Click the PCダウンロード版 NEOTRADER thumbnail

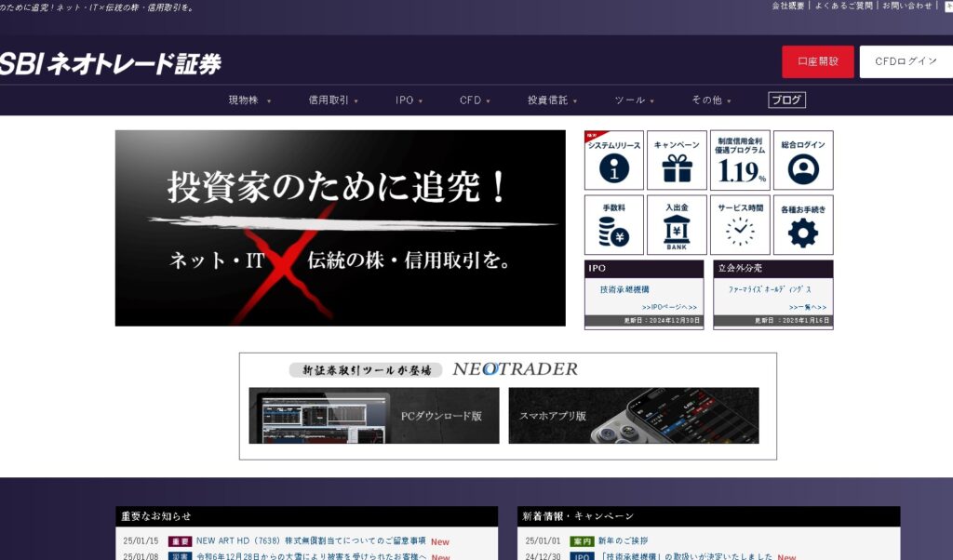(374, 416)
